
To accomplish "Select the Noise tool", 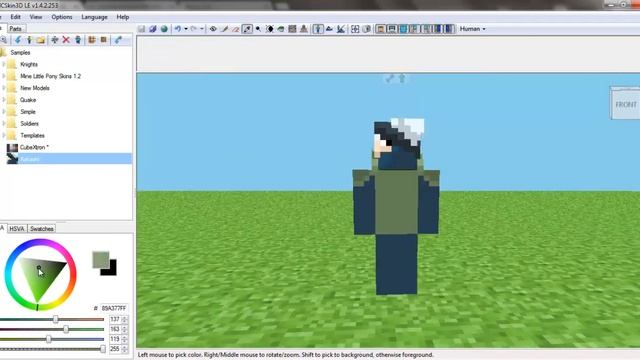I will click(x=292, y=29).
